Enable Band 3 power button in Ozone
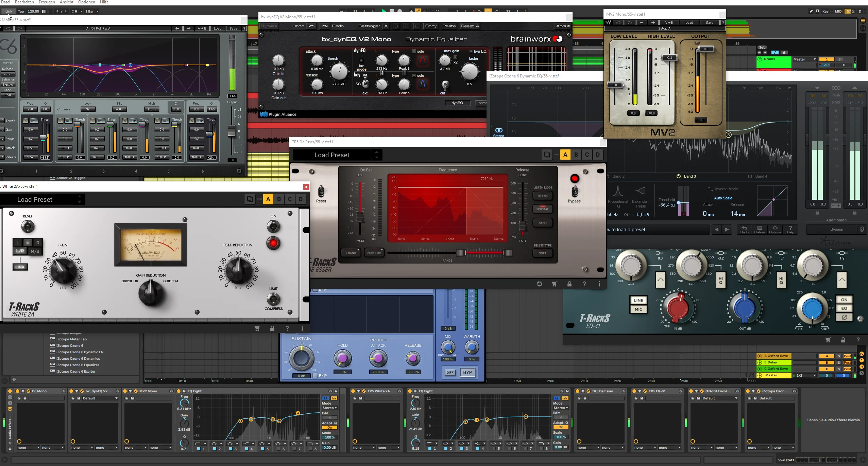The height and width of the screenshot is (466, 868). 678,176
